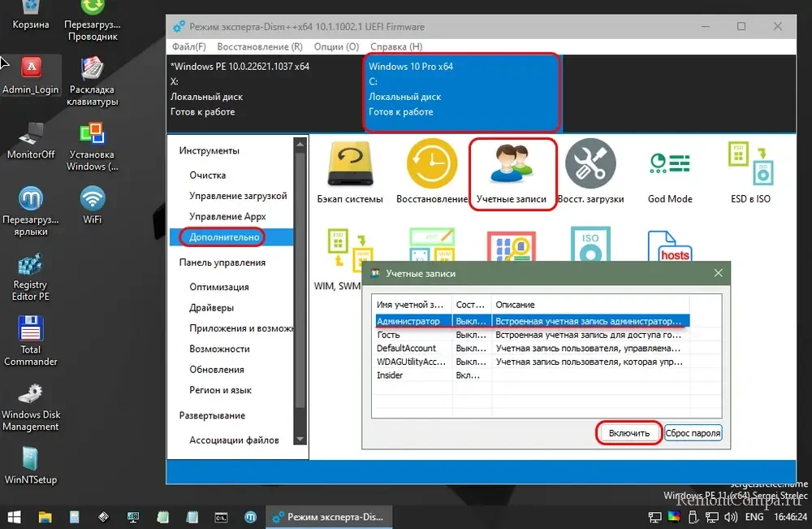Open the Опции (O) menu
The image size is (812, 529).
click(336, 46)
